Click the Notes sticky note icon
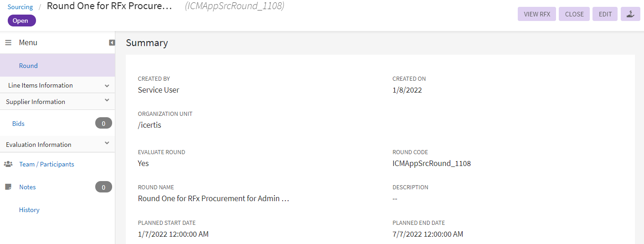The width and height of the screenshot is (644, 244). [x=8, y=187]
